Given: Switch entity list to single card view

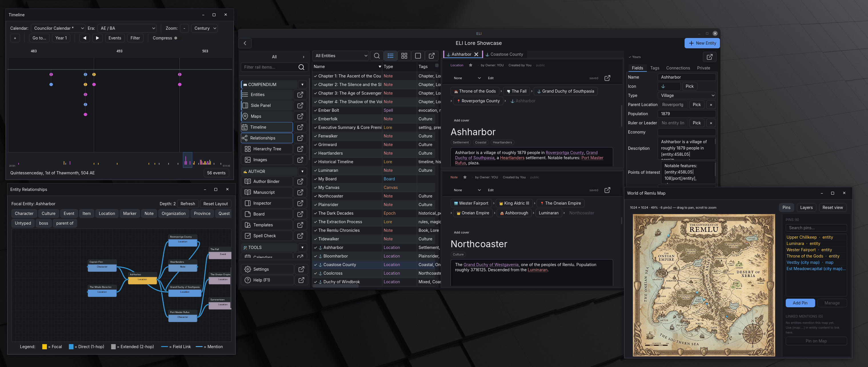Looking at the screenshot, I should point(418,56).
